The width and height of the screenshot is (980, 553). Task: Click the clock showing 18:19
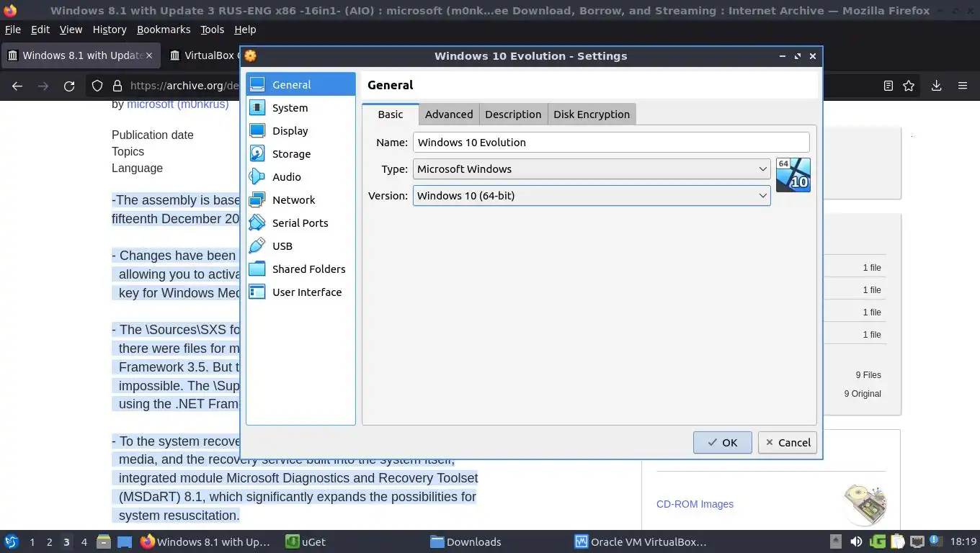click(x=963, y=541)
